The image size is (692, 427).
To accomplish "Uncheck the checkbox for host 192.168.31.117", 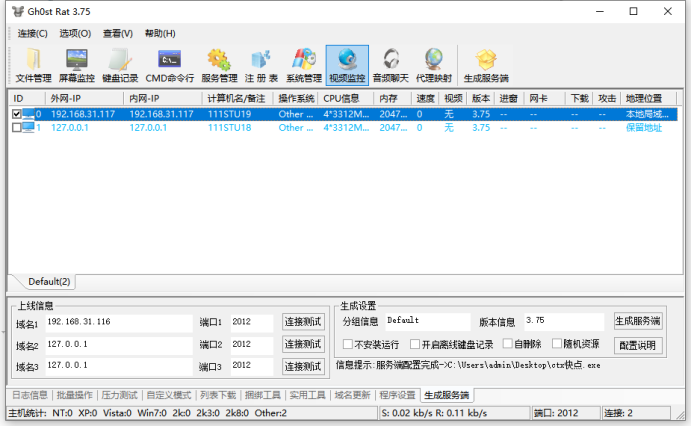I will 16,114.
